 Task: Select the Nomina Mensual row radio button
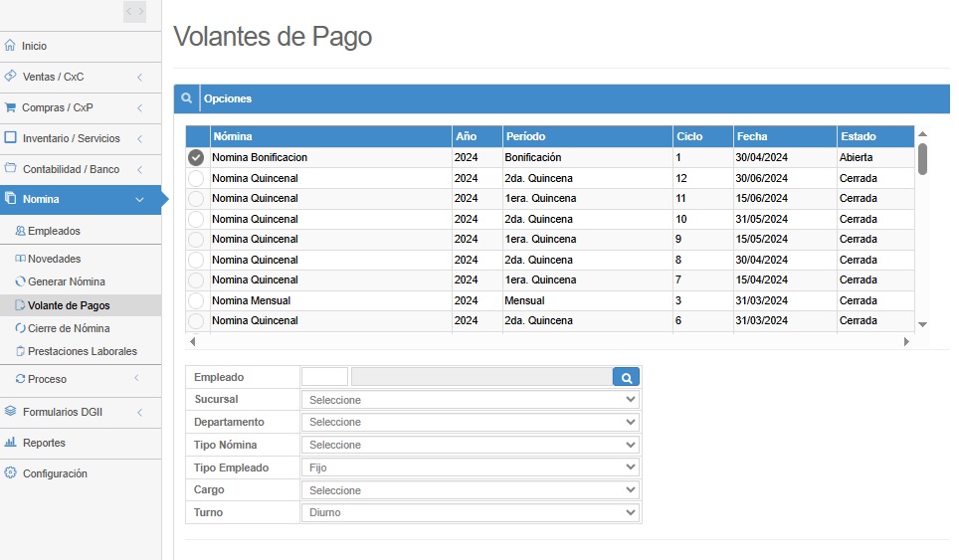pos(196,300)
